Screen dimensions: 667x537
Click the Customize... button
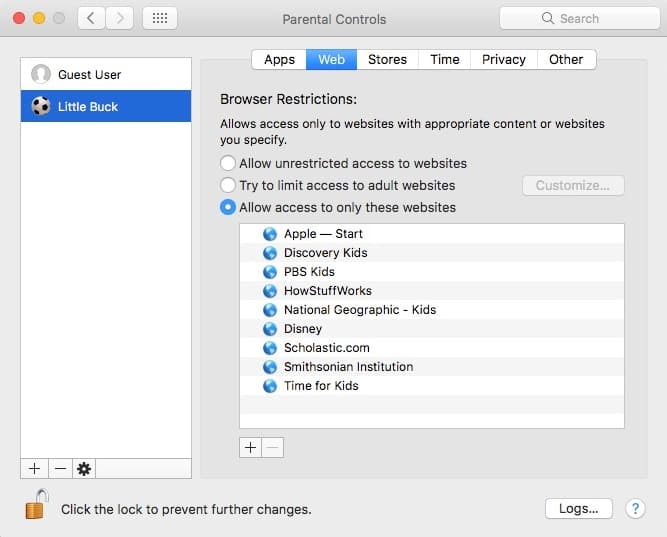point(573,186)
